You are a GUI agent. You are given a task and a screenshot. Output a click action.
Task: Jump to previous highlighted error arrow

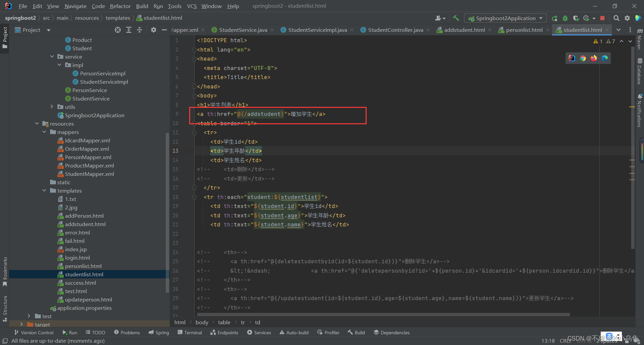point(622,41)
